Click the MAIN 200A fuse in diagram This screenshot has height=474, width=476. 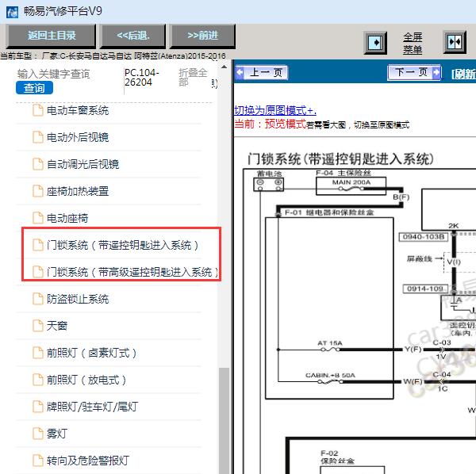[x=351, y=185]
